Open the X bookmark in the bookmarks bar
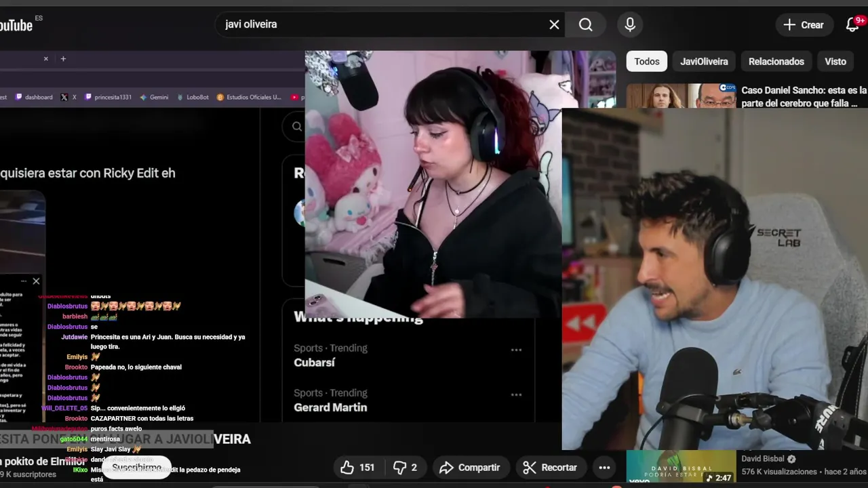868x488 pixels. [68, 97]
